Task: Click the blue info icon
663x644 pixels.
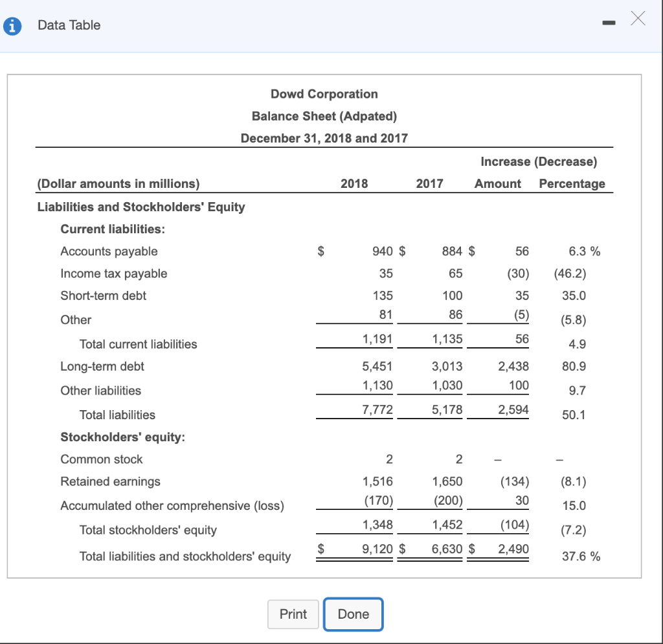Action: pyautogui.click(x=12, y=26)
